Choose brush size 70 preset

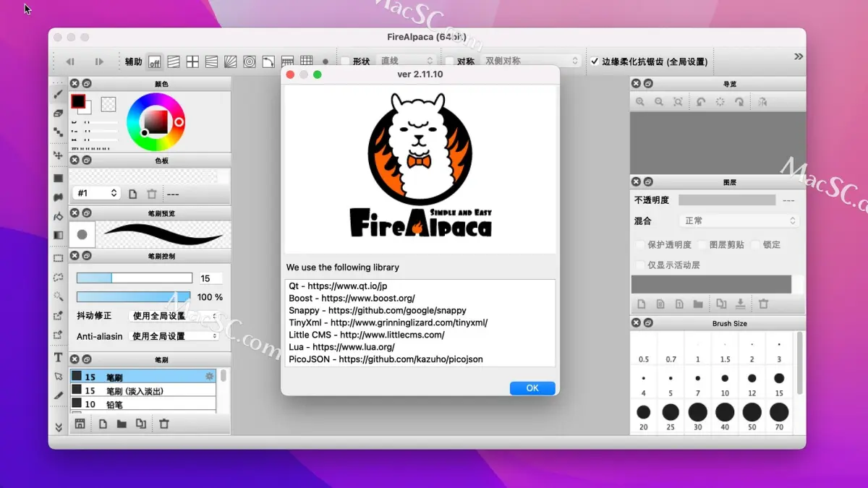[x=779, y=416]
